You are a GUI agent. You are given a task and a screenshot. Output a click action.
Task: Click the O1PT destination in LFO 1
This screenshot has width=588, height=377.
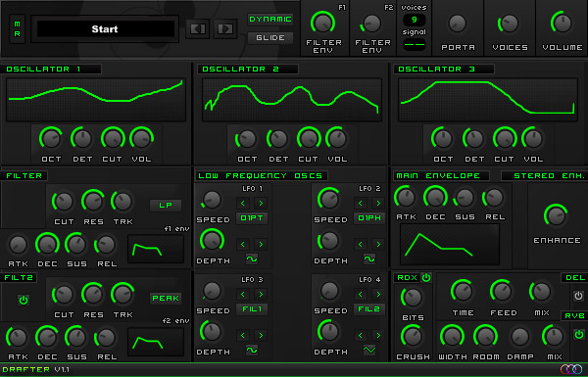click(252, 218)
